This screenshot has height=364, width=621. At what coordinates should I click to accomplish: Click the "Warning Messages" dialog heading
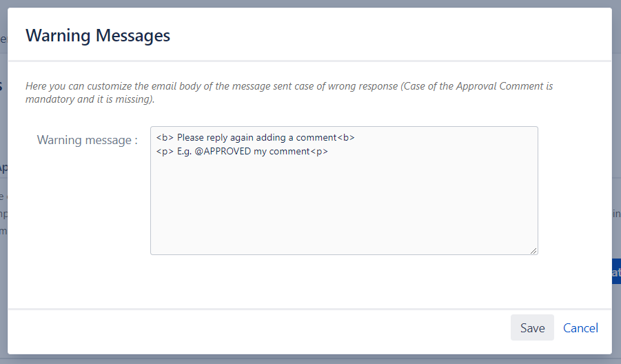click(x=98, y=35)
